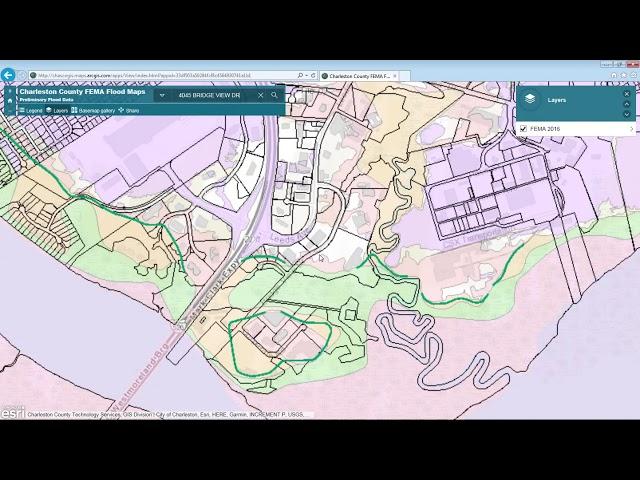
Task: Zoom out the map with minus button
Action: 10,110
